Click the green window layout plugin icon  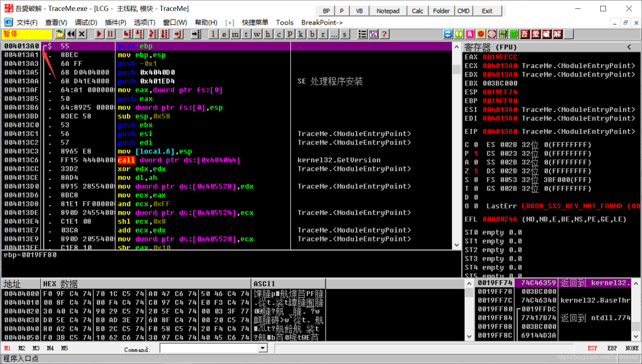514,34
